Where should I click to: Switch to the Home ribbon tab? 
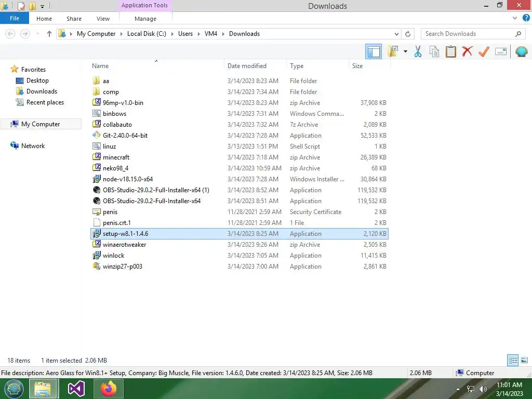click(44, 19)
